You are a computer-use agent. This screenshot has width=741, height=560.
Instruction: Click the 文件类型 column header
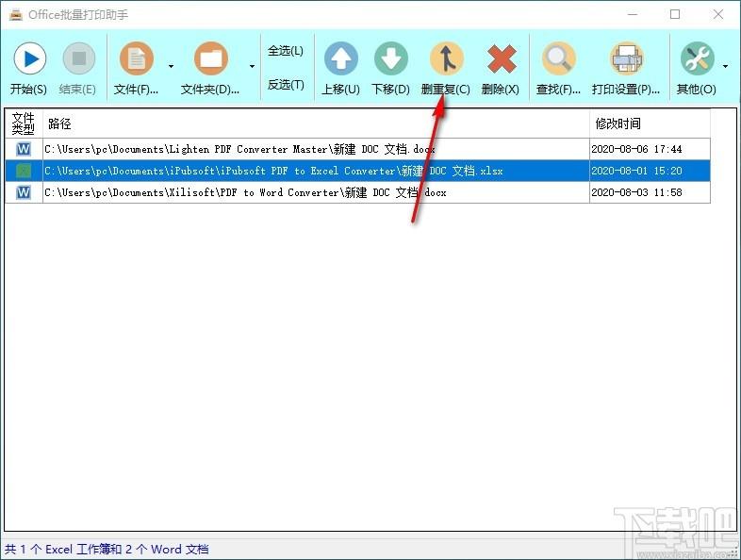pos(24,124)
